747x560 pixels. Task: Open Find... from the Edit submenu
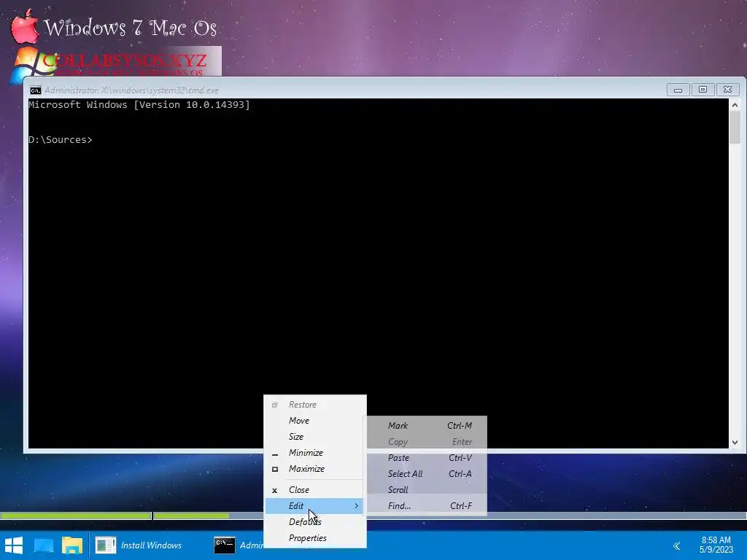click(426, 506)
